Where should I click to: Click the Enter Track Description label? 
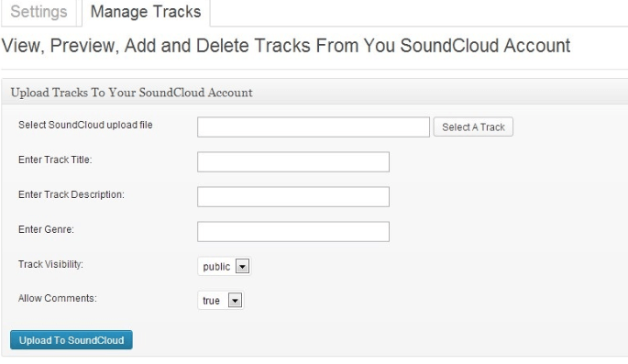[x=72, y=194]
